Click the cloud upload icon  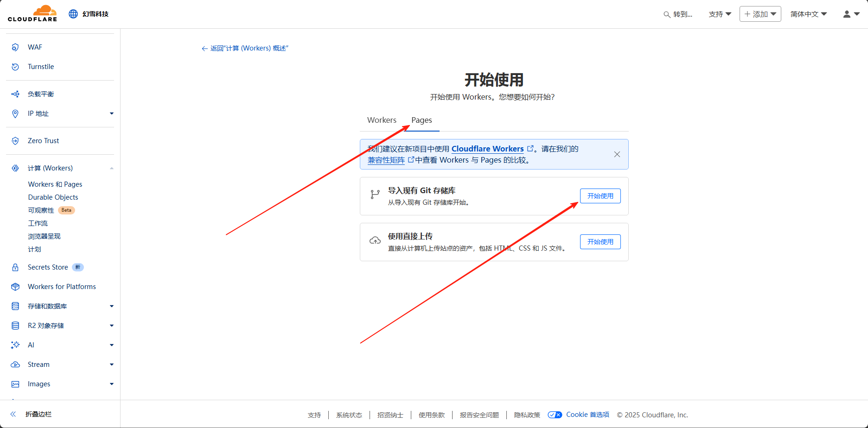[375, 240]
